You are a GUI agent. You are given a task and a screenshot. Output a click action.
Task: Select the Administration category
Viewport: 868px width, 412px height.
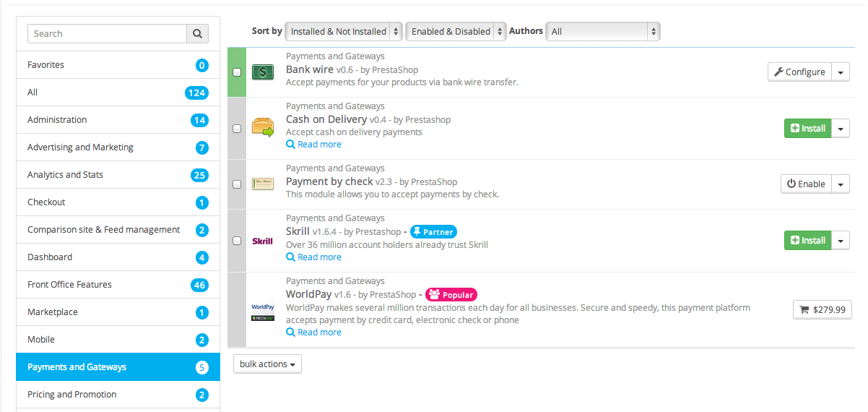118,120
